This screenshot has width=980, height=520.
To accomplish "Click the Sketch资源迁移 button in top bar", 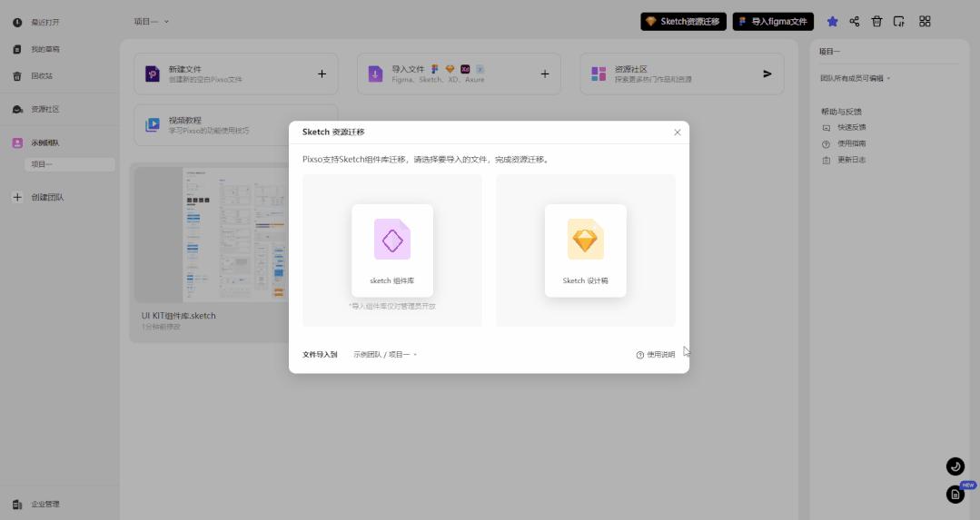I will click(683, 21).
